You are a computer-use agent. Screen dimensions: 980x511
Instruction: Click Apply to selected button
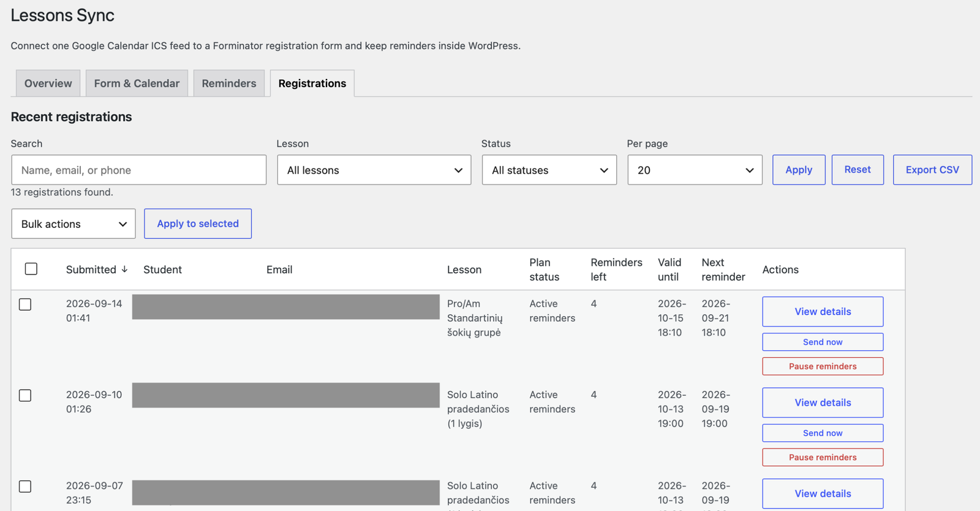[198, 224]
